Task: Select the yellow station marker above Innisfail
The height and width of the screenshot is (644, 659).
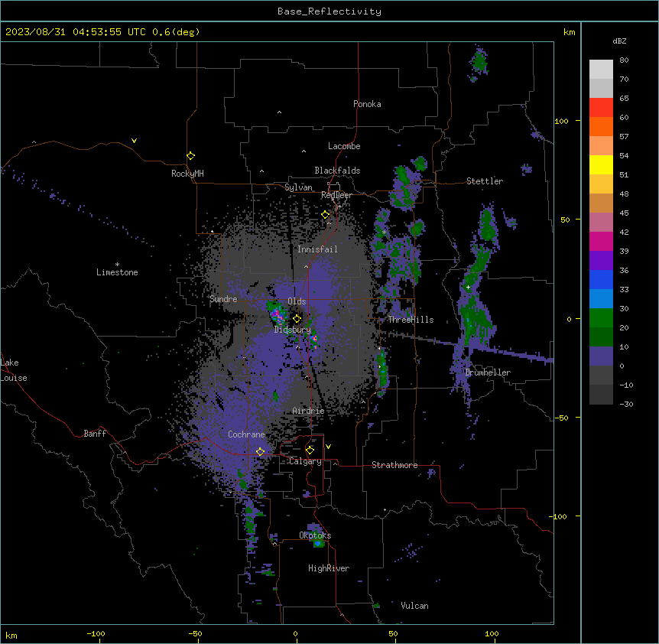Action: pyautogui.click(x=326, y=215)
